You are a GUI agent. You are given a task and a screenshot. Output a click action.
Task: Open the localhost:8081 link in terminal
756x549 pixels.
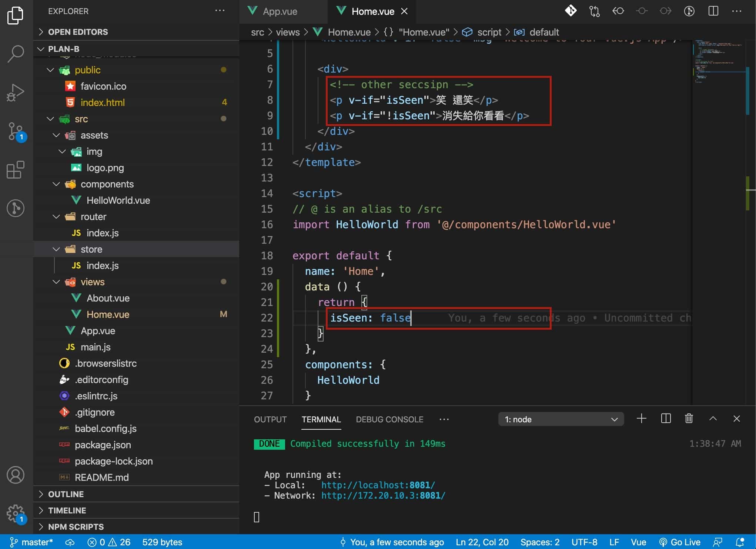click(378, 485)
